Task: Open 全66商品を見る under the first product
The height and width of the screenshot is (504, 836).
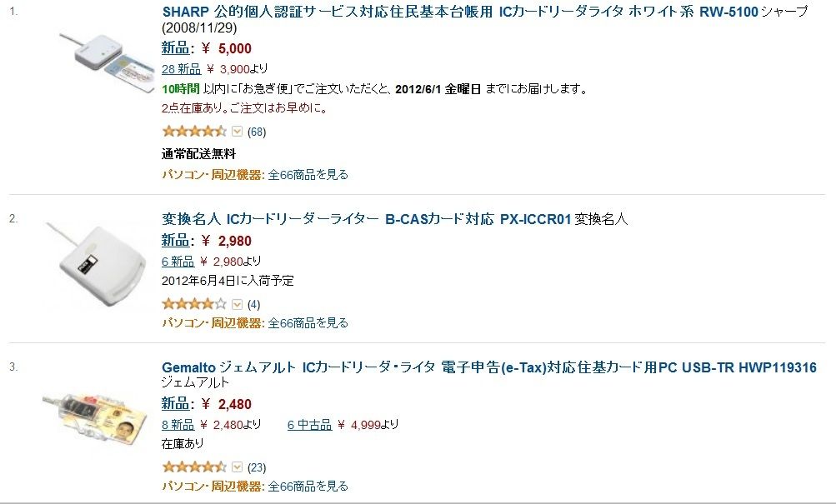Action: [308, 175]
